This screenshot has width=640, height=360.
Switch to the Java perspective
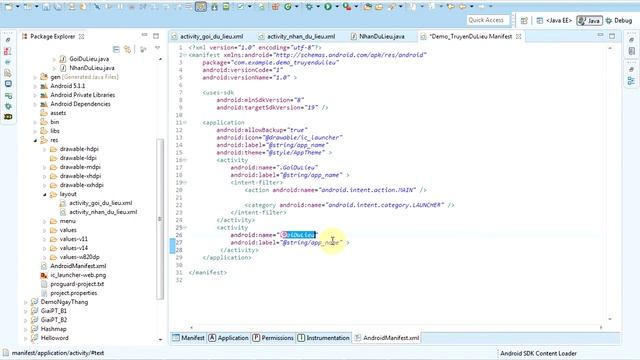coord(589,20)
